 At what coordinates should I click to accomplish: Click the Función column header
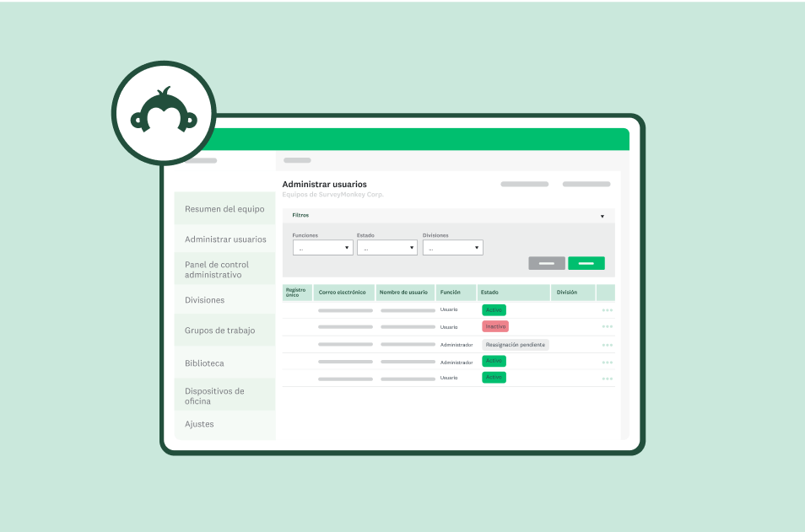click(456, 293)
